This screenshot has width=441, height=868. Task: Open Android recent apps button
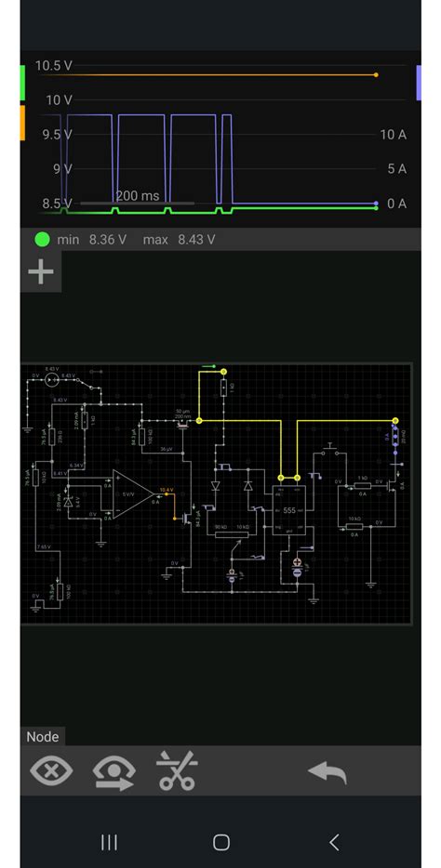[x=109, y=842]
